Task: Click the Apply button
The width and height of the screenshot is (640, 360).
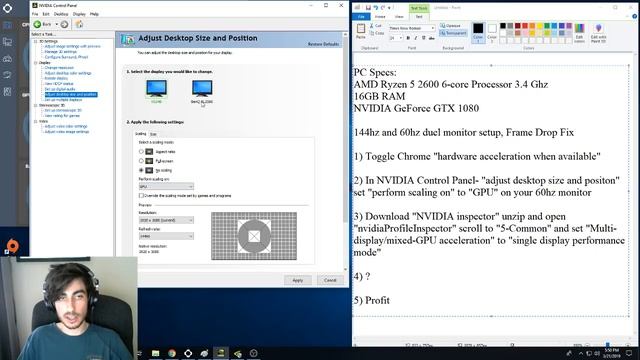Action: pos(298,280)
